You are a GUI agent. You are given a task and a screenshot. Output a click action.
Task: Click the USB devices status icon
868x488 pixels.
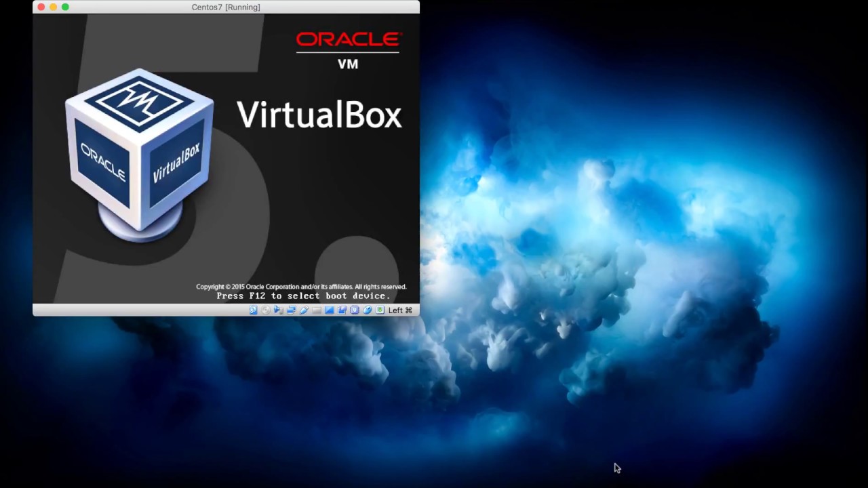[x=304, y=310]
